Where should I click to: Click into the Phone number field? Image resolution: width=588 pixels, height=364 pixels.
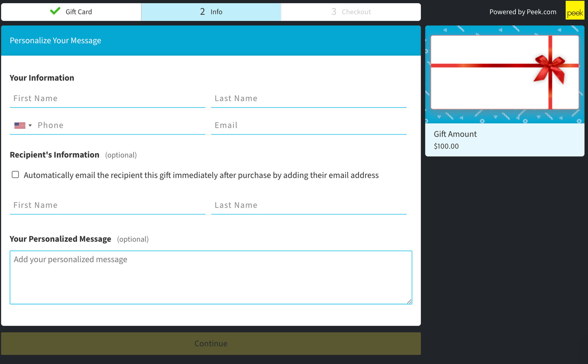pos(121,125)
